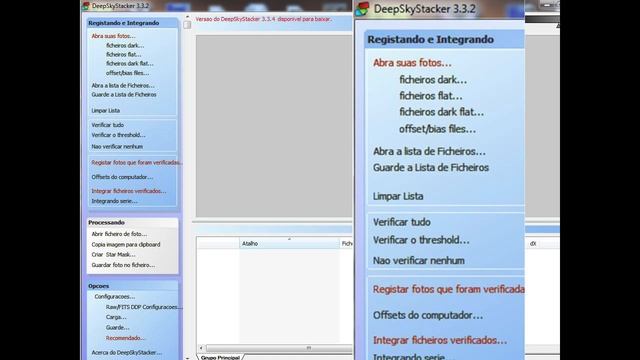
Task: Open 'Acerca do DeepSkyStacker...' about link
Action: coord(127,353)
